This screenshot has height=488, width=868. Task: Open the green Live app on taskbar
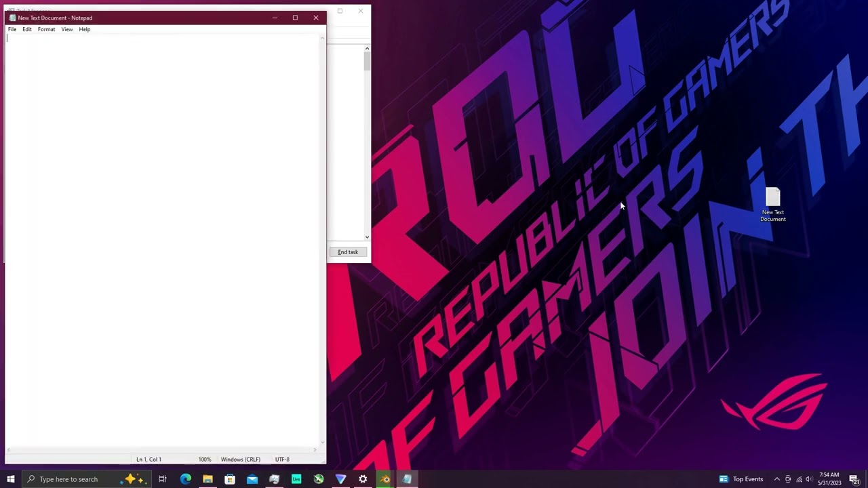coord(296,479)
